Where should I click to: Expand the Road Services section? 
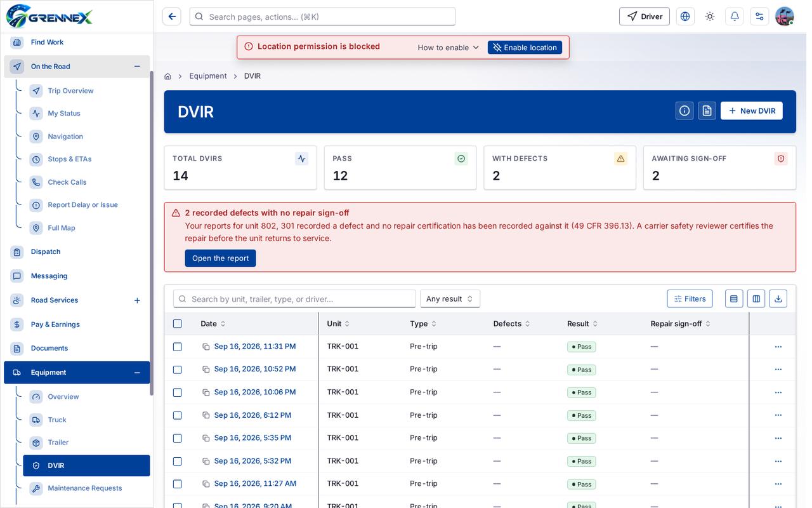pos(137,300)
